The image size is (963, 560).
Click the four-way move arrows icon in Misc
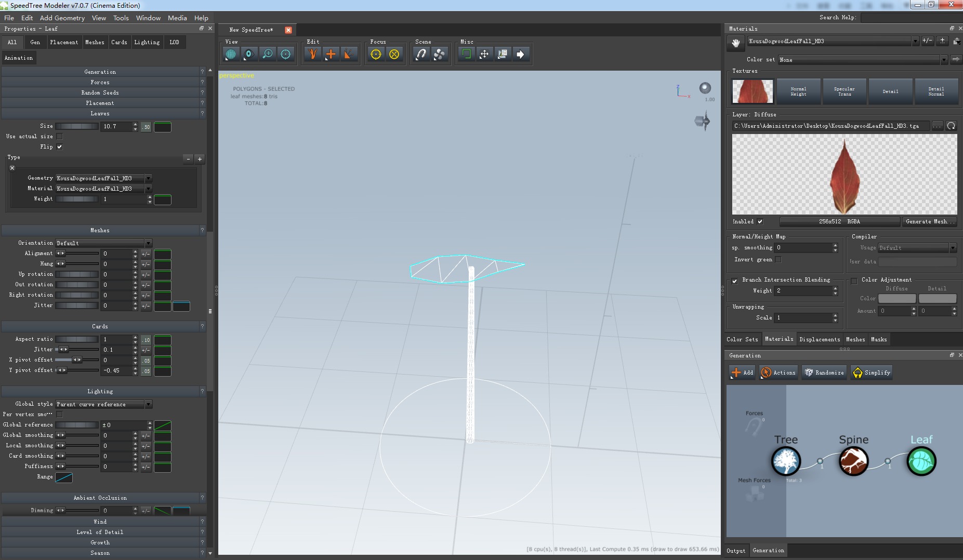tap(484, 54)
